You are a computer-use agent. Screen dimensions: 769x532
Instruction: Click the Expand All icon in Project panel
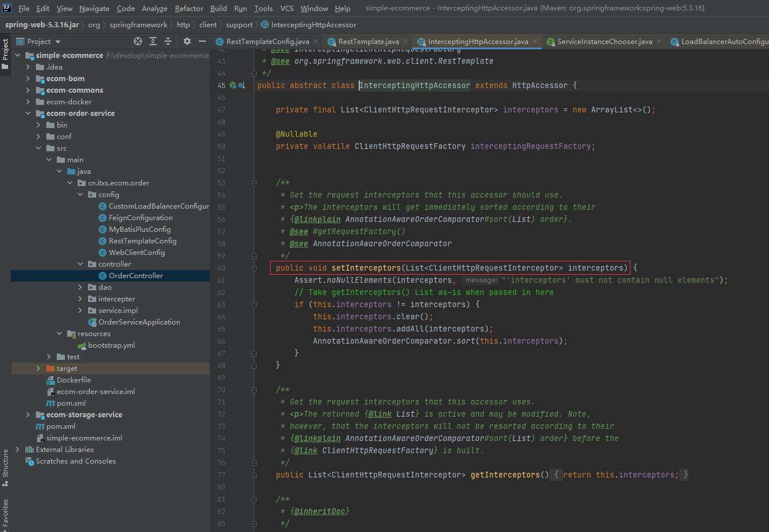pyautogui.click(x=153, y=41)
